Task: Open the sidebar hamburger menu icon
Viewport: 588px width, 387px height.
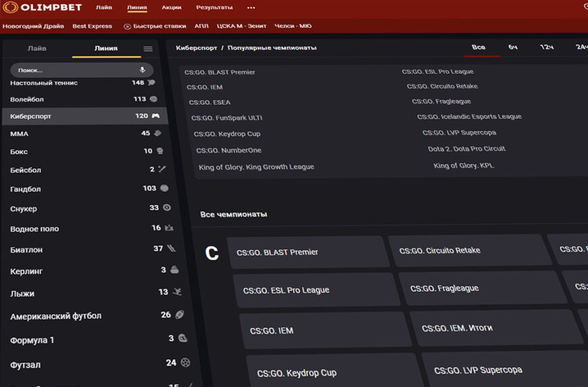Action: coord(148,49)
